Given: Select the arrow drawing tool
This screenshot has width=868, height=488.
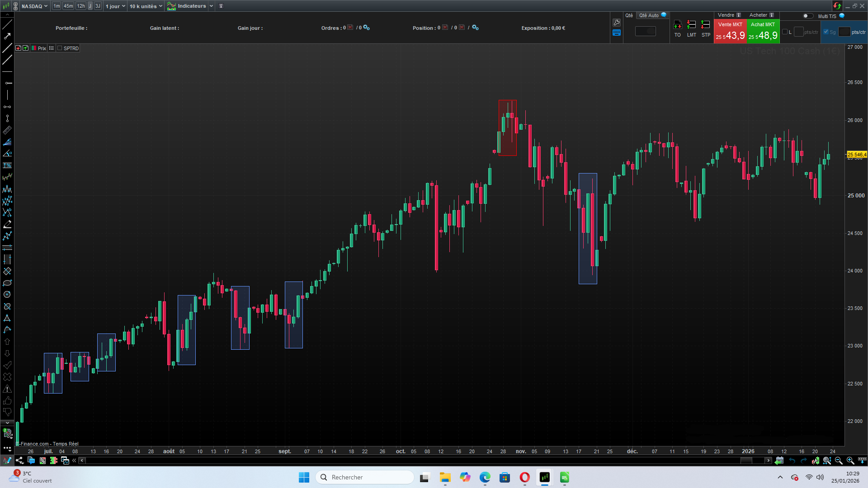Looking at the screenshot, I should tap(7, 36).
